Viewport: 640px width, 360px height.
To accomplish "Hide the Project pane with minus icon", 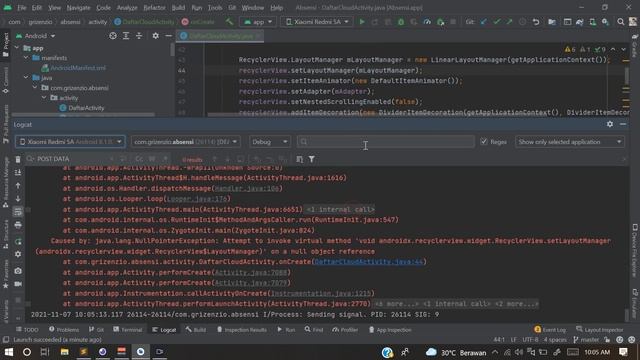I will (168, 36).
